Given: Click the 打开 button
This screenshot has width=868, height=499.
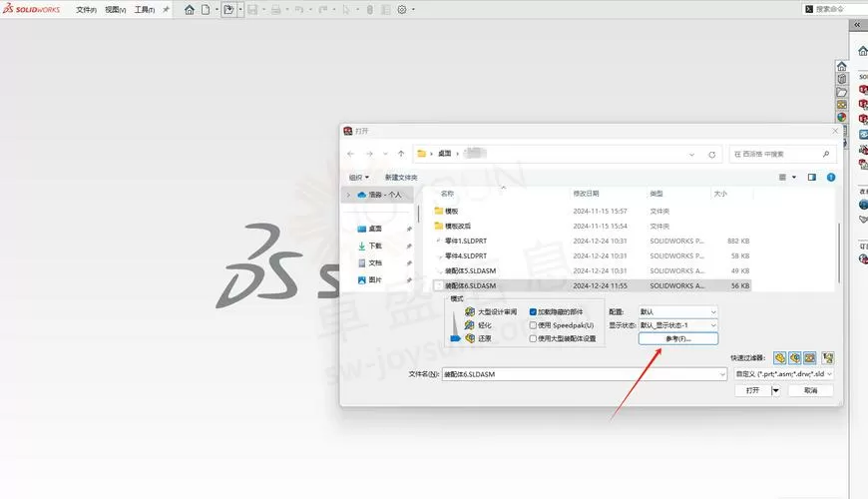Looking at the screenshot, I should click(753, 390).
